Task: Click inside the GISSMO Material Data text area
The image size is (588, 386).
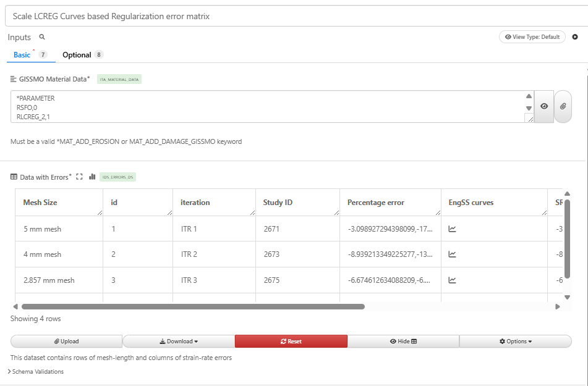Action: [x=266, y=106]
